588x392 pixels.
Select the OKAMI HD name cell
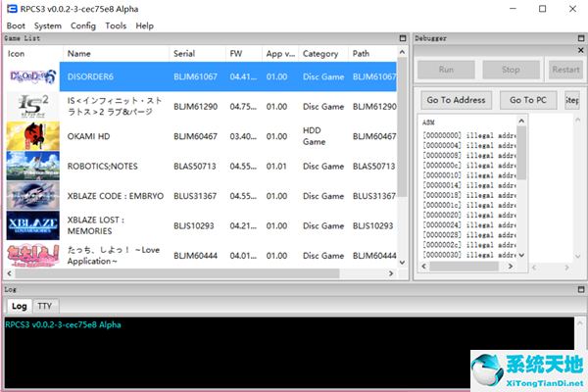pos(88,136)
